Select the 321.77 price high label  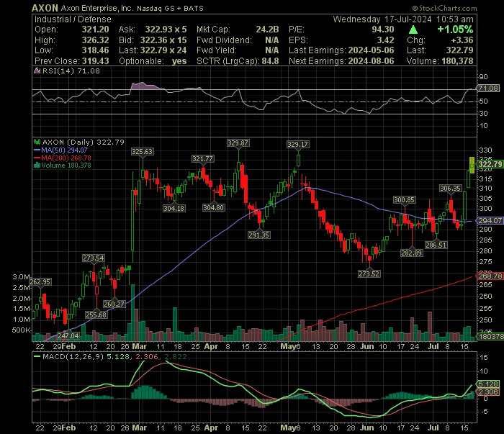click(x=202, y=158)
